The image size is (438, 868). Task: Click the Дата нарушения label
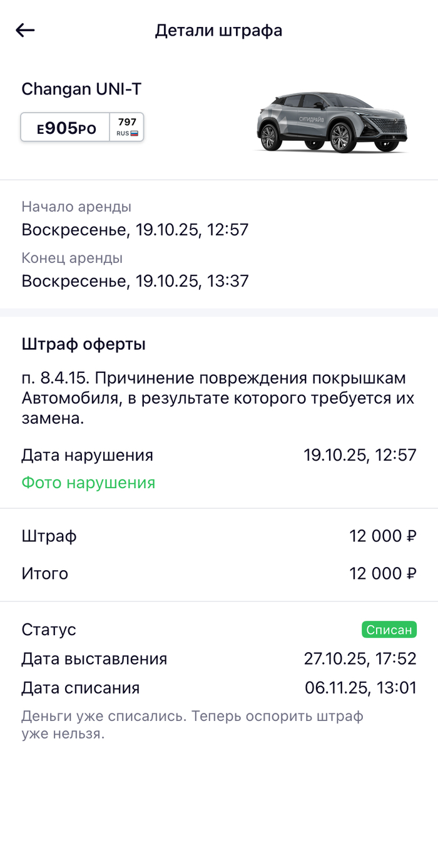click(87, 455)
